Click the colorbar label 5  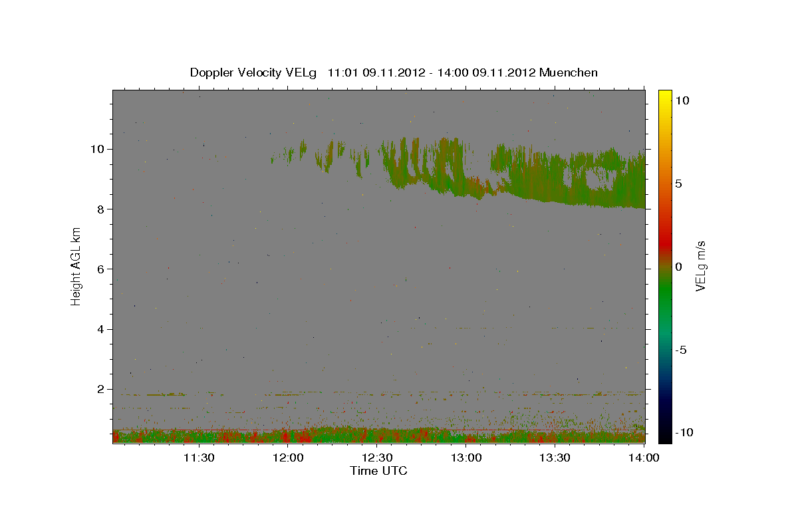click(678, 184)
